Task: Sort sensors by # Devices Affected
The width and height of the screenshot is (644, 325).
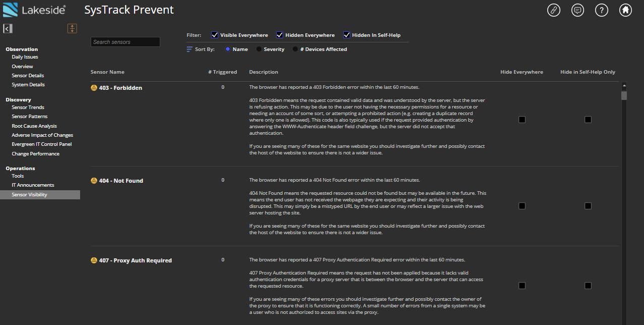Action: click(x=295, y=49)
